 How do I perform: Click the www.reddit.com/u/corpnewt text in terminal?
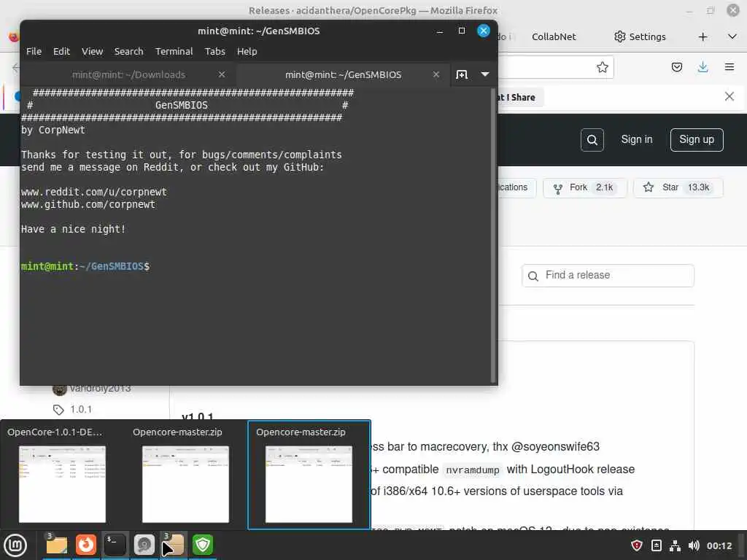pyautogui.click(x=94, y=192)
